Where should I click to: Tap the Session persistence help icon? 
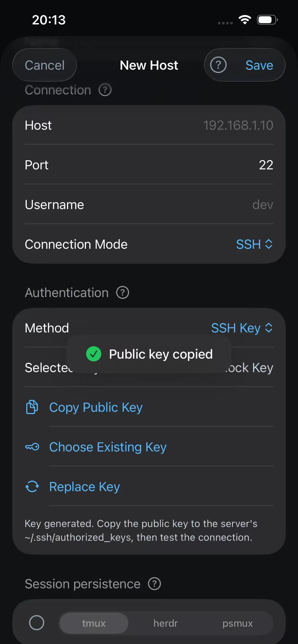point(154,584)
